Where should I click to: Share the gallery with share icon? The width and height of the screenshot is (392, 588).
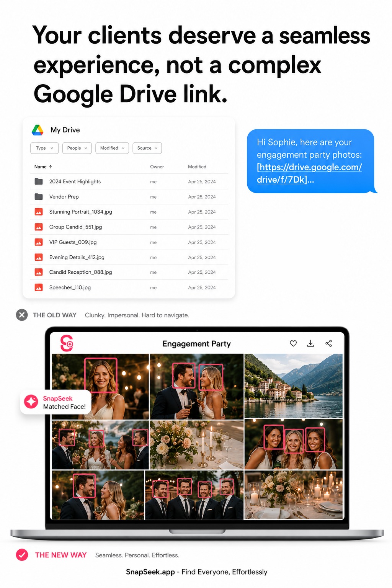point(328,343)
